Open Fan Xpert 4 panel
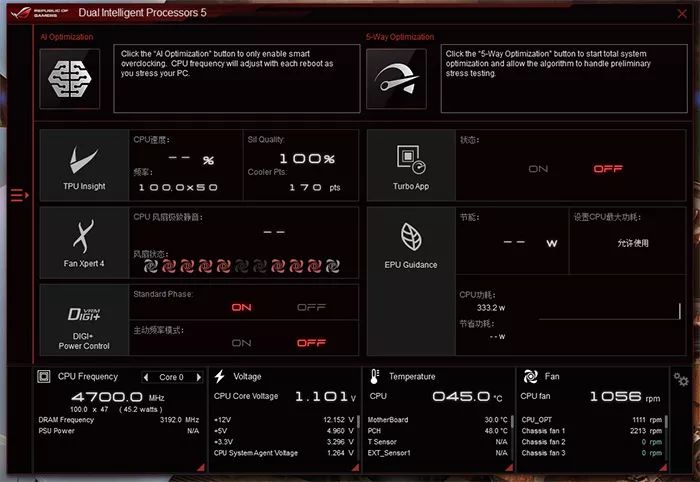The height and width of the screenshot is (482, 700). pyautogui.click(x=84, y=243)
